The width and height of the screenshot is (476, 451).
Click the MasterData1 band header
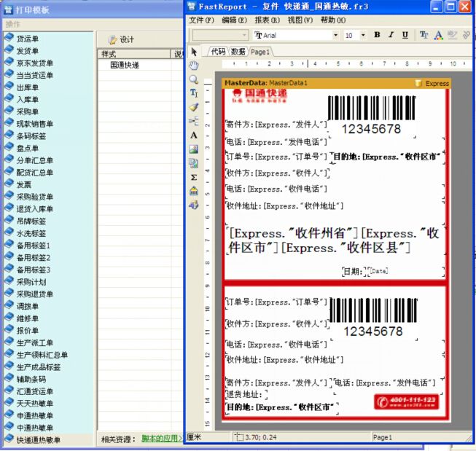pos(336,83)
